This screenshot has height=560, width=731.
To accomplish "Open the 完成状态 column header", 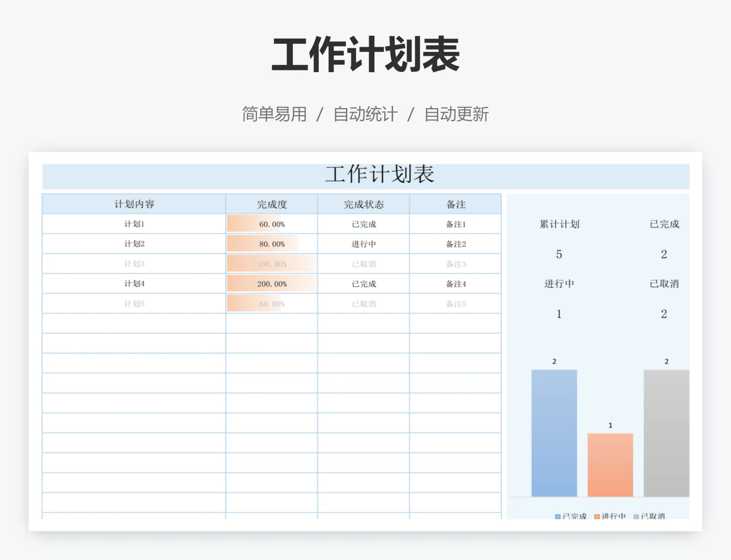I will click(x=363, y=204).
